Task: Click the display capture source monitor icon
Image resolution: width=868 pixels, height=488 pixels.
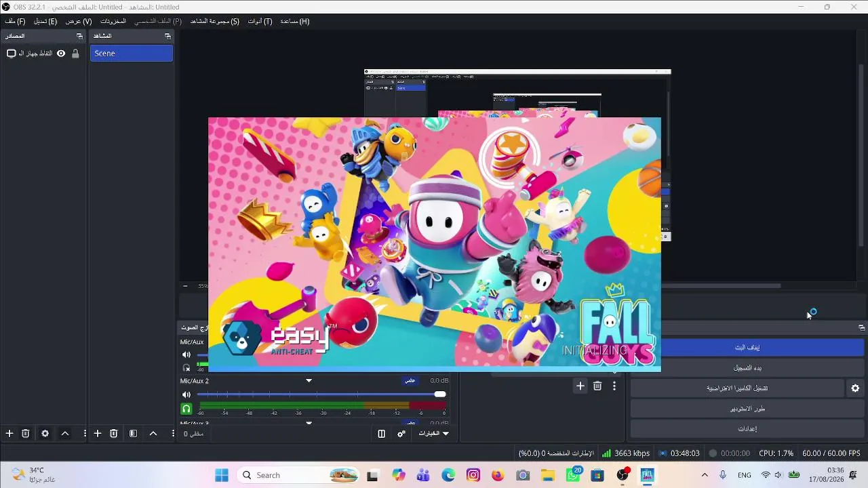Action: click(x=12, y=54)
